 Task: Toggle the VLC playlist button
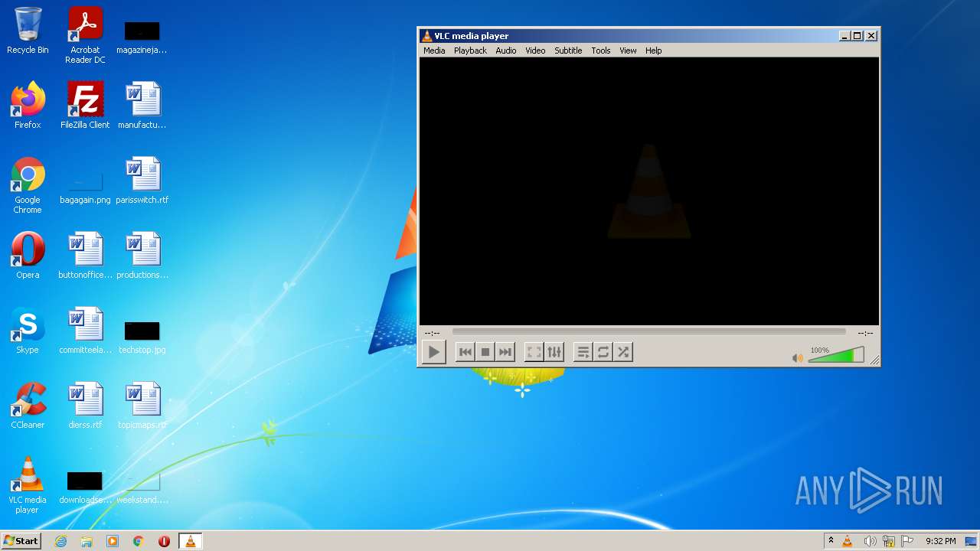click(x=583, y=352)
